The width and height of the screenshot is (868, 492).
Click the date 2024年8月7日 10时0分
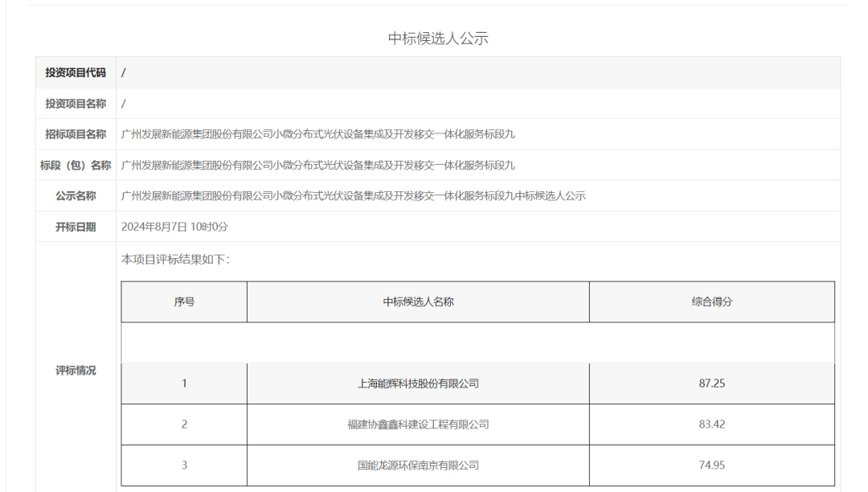point(174,227)
